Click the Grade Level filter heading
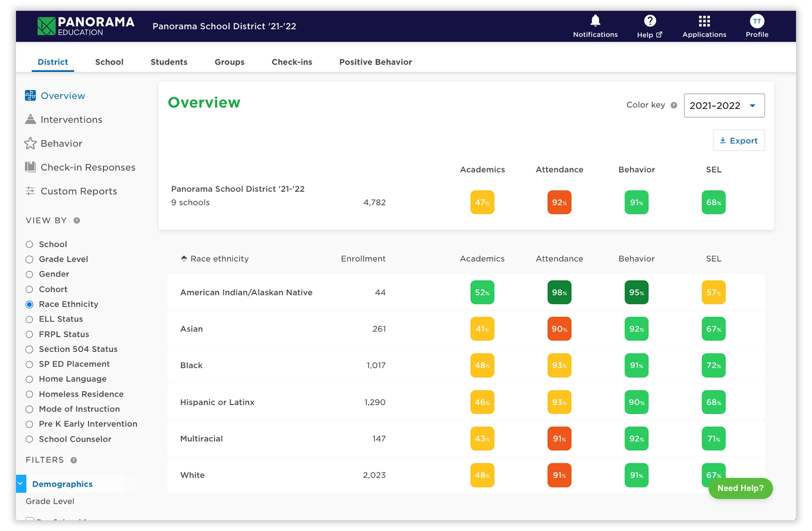The image size is (812, 531). 50,501
